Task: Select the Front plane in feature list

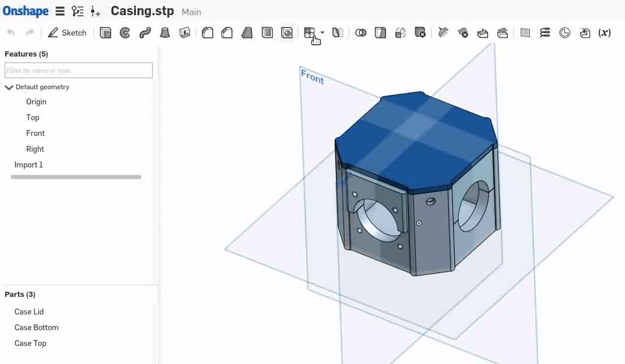Action: [x=35, y=133]
